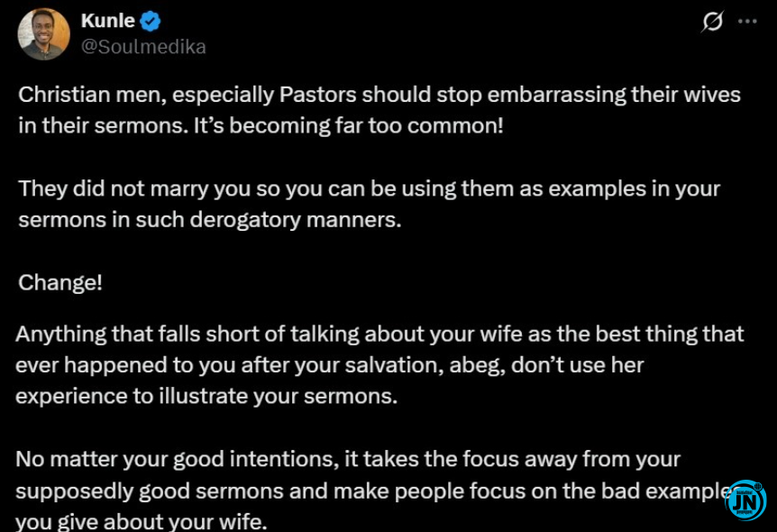Open Kunle's profile picture
The width and height of the screenshot is (777, 532).
[x=43, y=34]
